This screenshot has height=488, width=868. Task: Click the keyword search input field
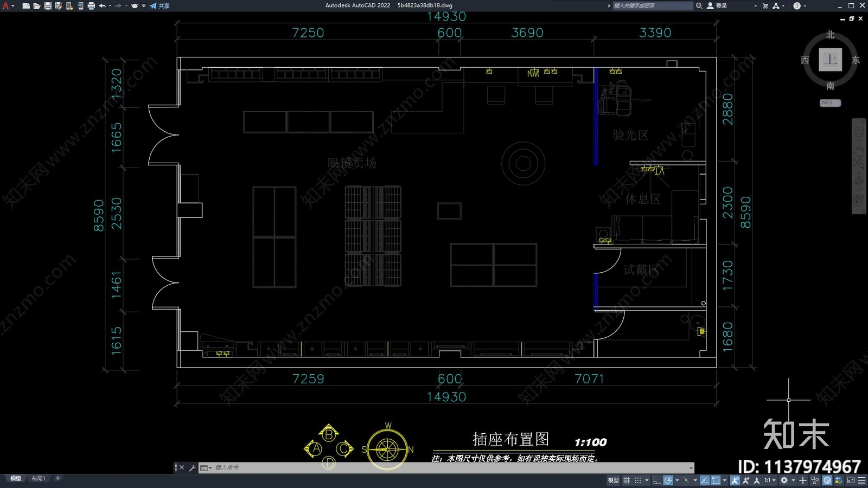pos(652,5)
